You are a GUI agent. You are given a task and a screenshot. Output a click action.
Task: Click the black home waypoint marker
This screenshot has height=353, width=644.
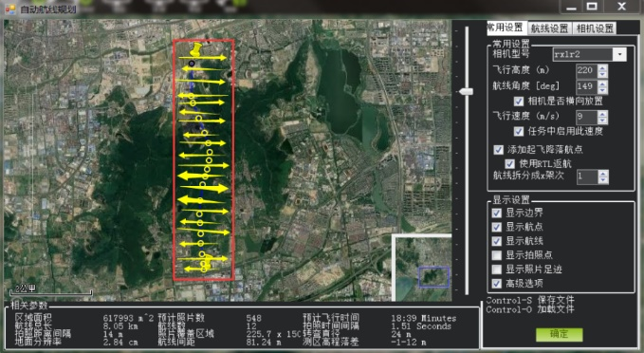[x=192, y=64]
